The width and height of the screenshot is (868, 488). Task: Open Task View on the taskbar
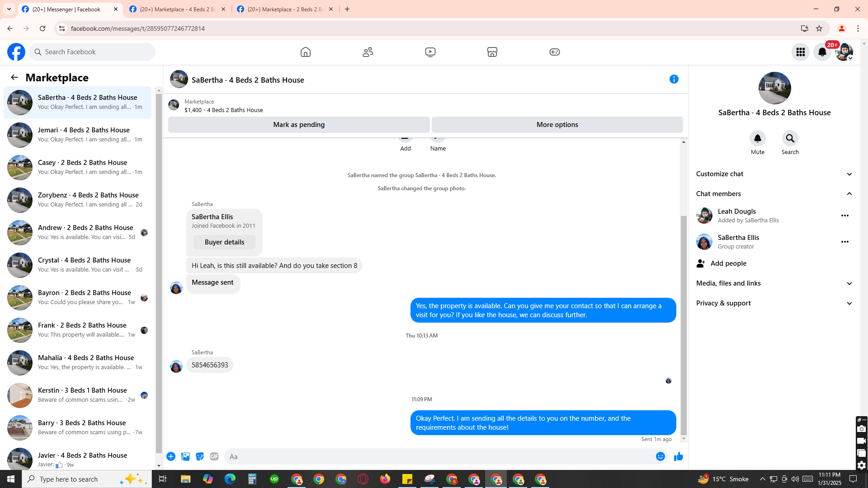pos(163,479)
